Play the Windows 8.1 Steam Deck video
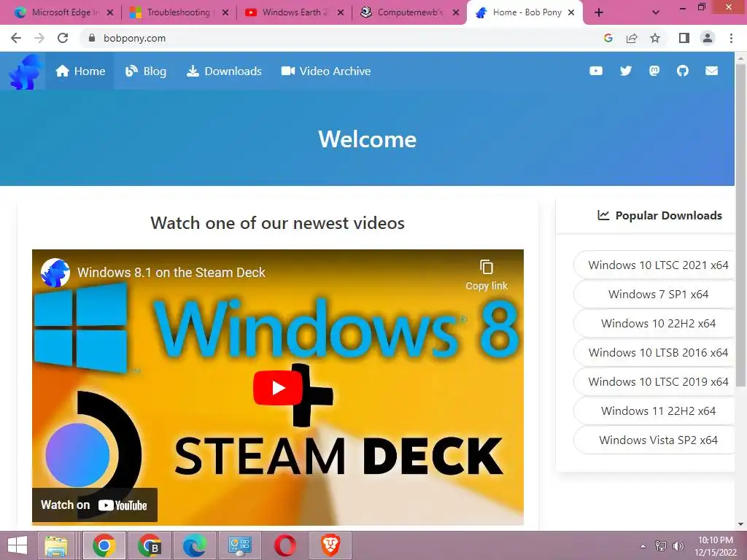This screenshot has width=747, height=560. 278,388
